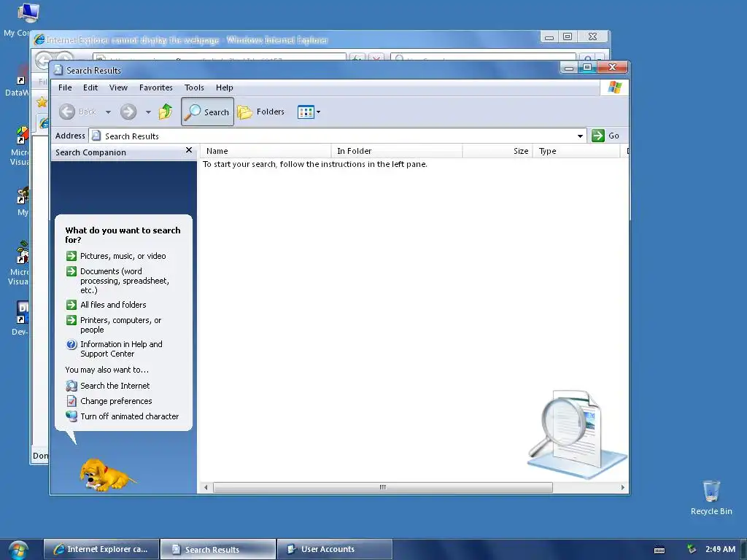This screenshot has width=747, height=560.
Task: Switch to Internet Explorer taskbar button
Action: [x=101, y=549]
